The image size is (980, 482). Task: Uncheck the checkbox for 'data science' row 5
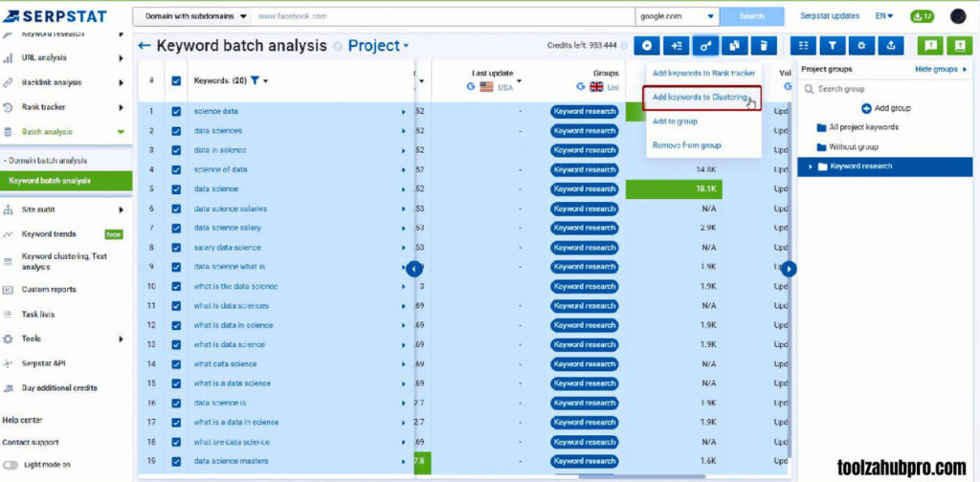coord(176,189)
